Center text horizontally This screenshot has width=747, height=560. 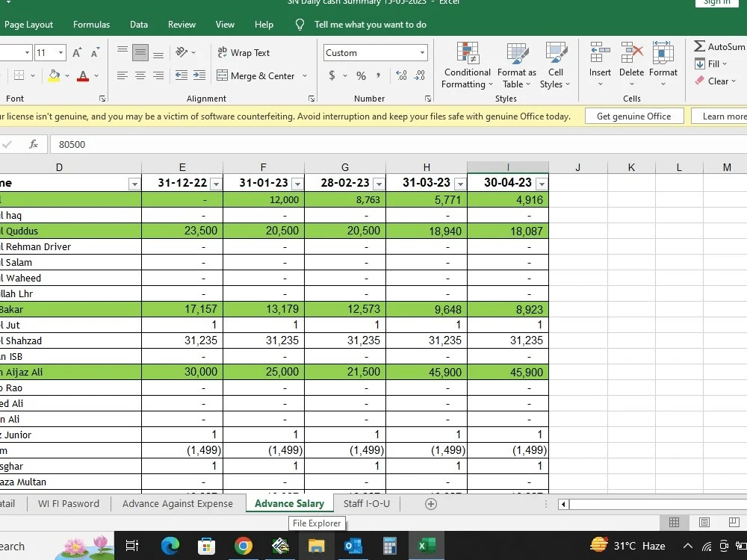(140, 75)
